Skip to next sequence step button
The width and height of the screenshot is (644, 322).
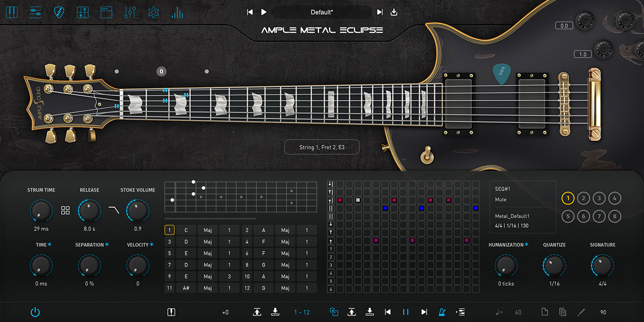(x=424, y=312)
